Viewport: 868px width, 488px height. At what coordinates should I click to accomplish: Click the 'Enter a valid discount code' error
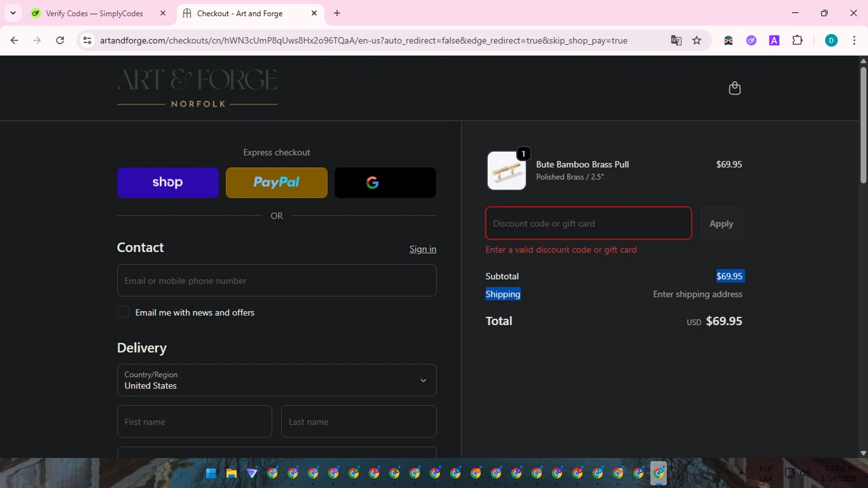pos(561,249)
